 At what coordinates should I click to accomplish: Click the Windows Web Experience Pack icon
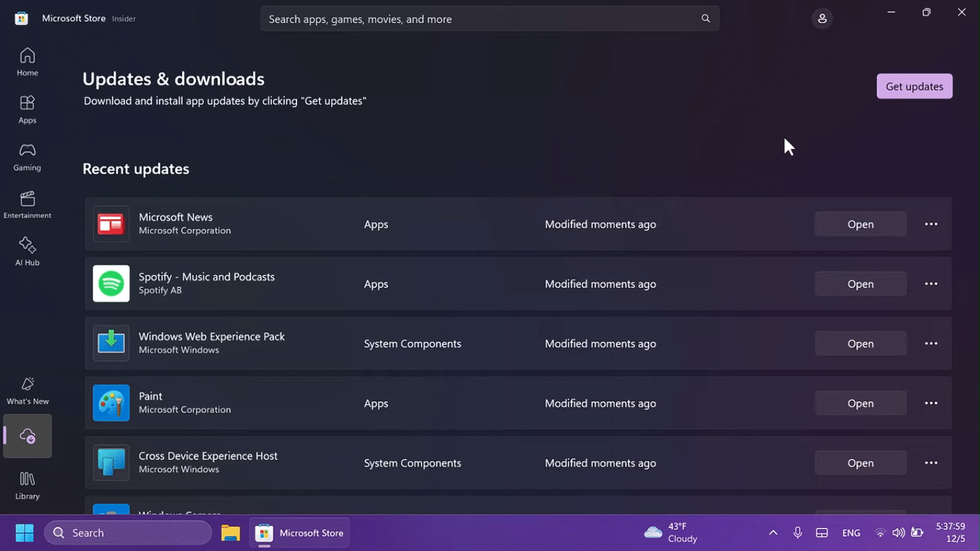tap(111, 343)
